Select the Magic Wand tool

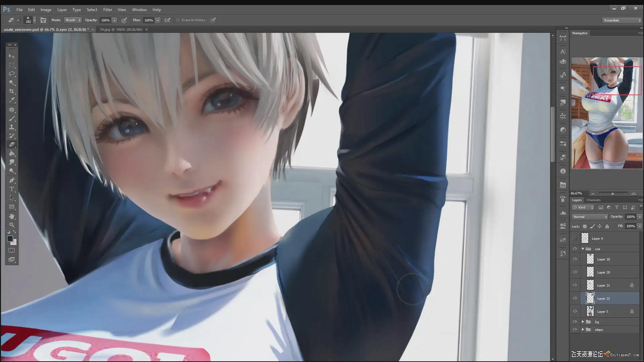(12, 82)
